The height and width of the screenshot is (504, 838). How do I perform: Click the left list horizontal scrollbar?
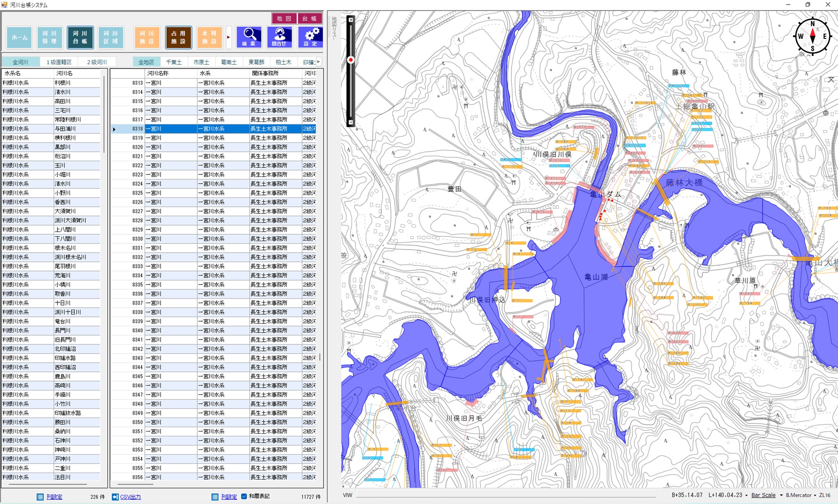[x=48, y=484]
